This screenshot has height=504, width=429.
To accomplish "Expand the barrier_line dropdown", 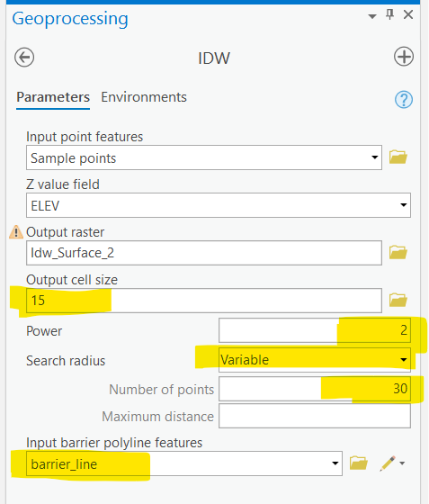I will coord(335,463).
